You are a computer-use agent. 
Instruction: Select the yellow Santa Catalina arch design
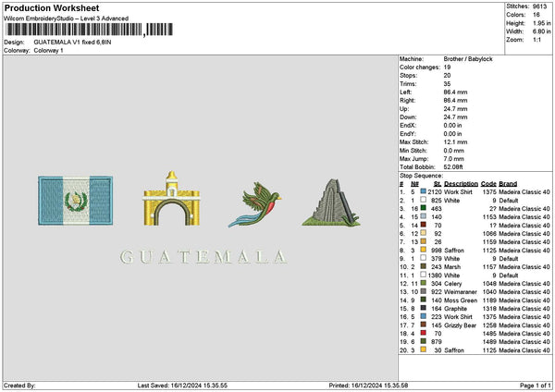pyautogui.click(x=172, y=199)
